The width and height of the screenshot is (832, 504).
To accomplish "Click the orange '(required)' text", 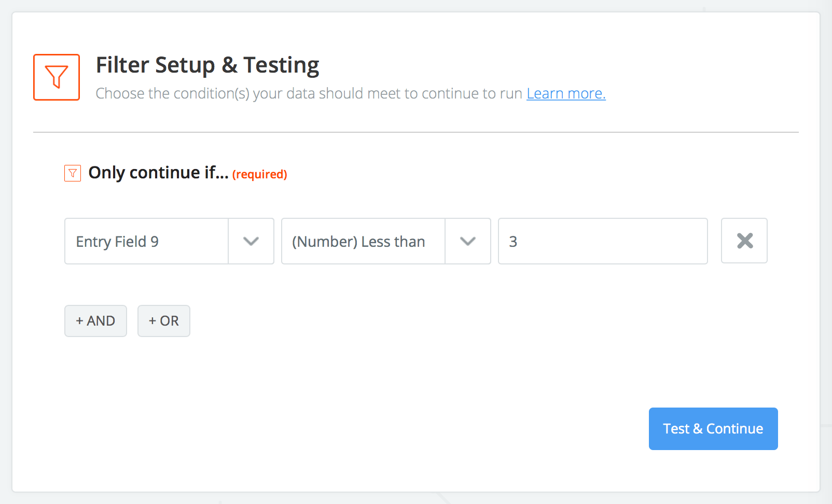I will click(x=259, y=174).
